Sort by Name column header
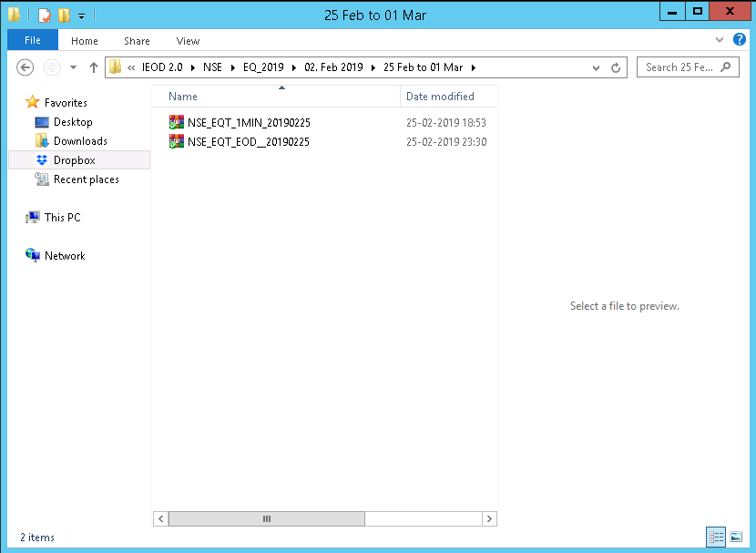This screenshot has width=756, height=553. coord(276,97)
